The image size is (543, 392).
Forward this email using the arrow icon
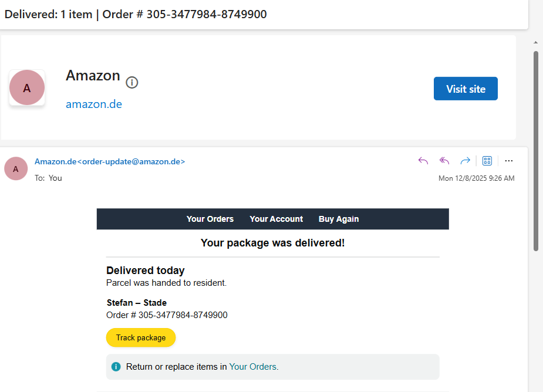pos(465,161)
